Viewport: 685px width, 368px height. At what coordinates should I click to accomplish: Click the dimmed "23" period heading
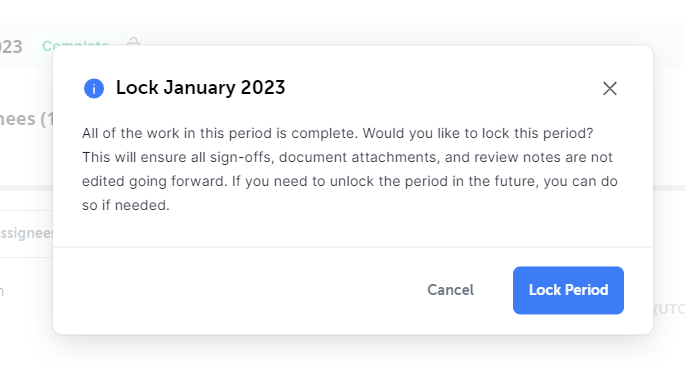point(11,47)
